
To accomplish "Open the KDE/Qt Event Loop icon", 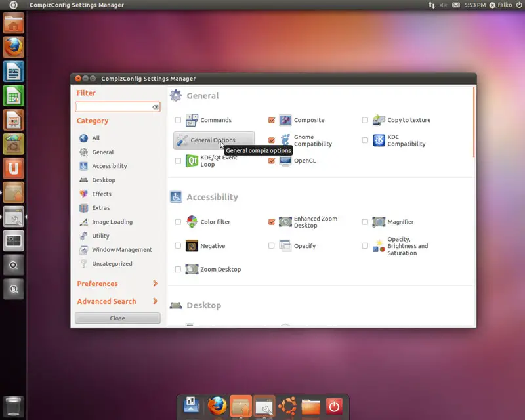I will click(192, 161).
